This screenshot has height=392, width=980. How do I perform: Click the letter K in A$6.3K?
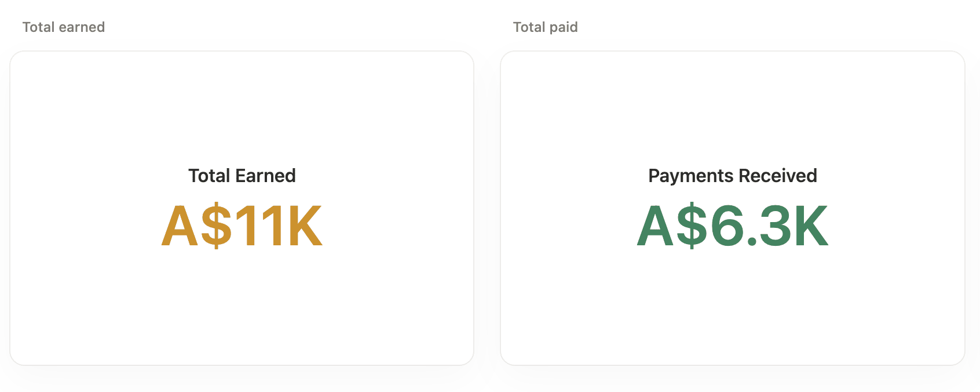click(x=810, y=226)
